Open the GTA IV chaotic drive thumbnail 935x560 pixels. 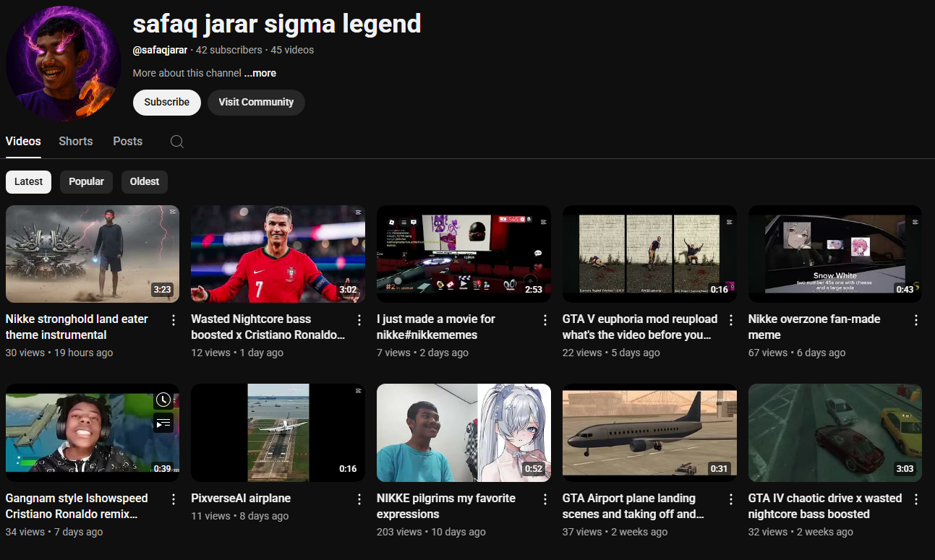tap(835, 433)
